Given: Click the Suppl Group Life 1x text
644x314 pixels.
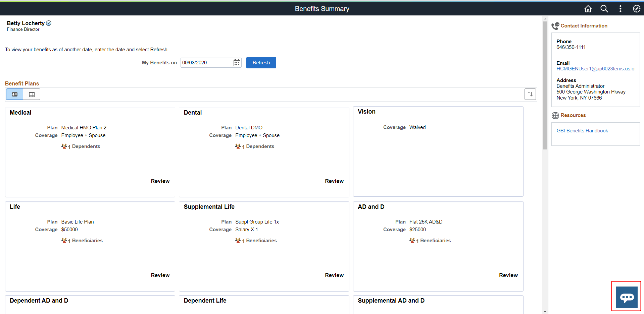Looking at the screenshot, I should pos(257,222).
